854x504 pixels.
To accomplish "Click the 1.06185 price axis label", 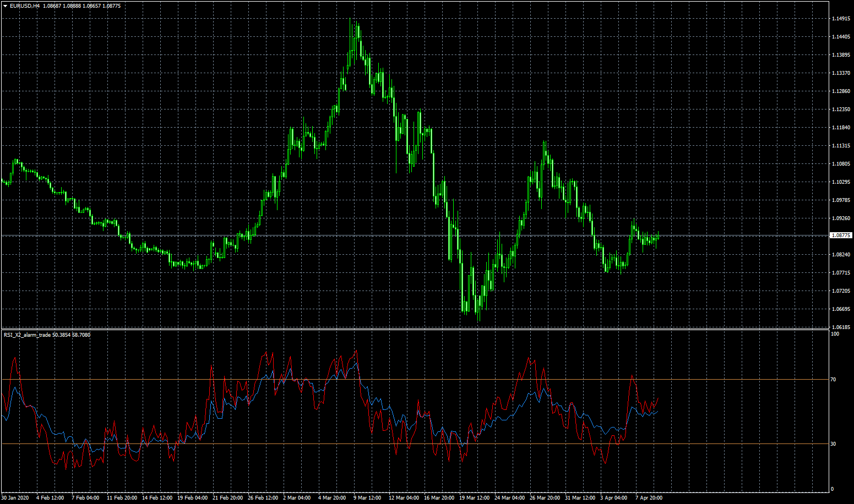I will tap(841, 327).
